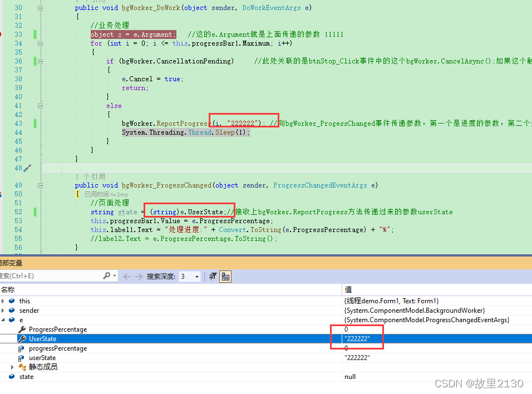The image size is (532, 394).
Task: Click the field icon beside userState variable
Action: point(21,357)
